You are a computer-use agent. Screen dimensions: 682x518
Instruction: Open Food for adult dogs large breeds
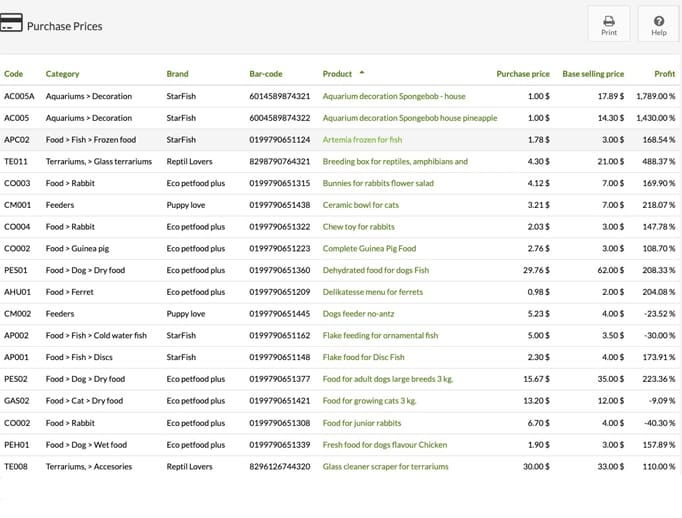pos(388,379)
